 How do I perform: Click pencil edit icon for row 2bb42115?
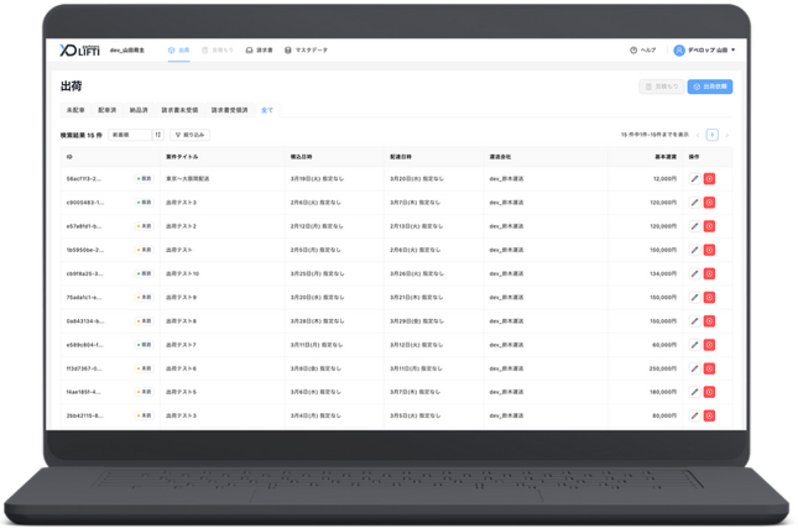695,416
